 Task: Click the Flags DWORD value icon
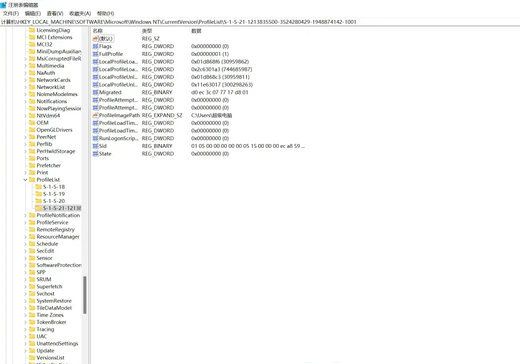pyautogui.click(x=95, y=46)
